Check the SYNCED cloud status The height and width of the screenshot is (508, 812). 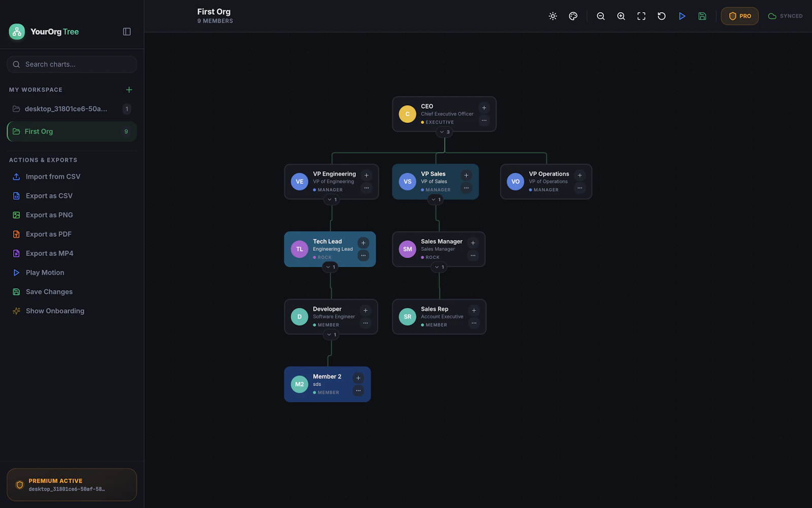(x=785, y=16)
